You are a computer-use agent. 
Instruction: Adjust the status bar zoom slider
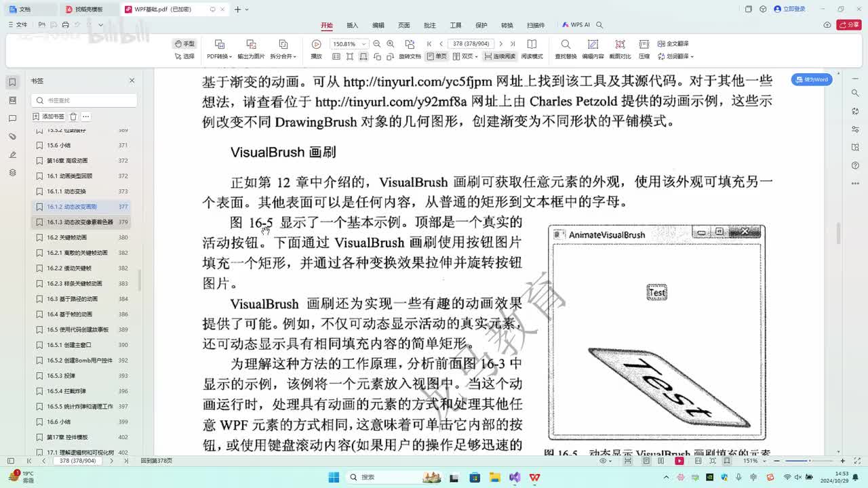point(808,461)
